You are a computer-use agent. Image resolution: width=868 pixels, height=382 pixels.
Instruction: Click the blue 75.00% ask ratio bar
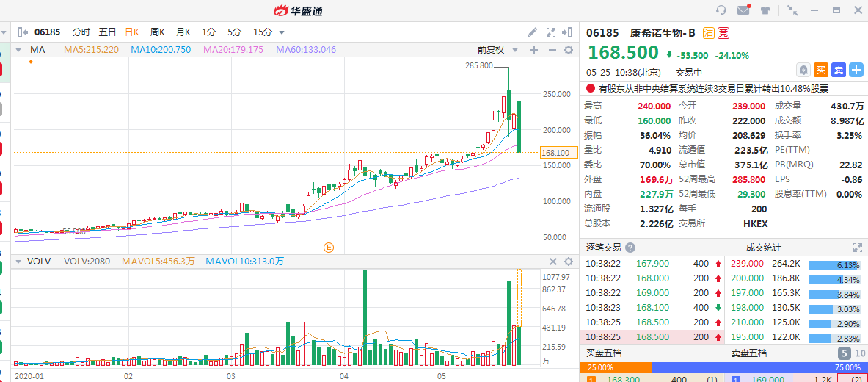point(759,367)
